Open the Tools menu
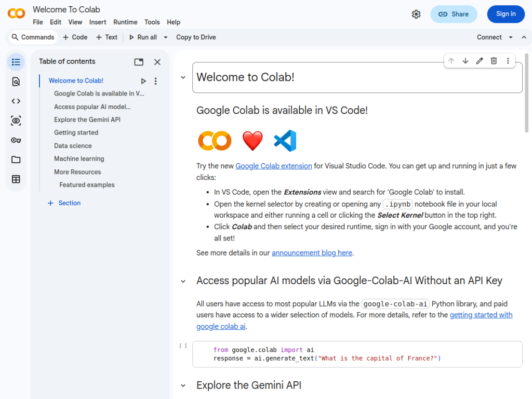532x399 pixels. [152, 22]
